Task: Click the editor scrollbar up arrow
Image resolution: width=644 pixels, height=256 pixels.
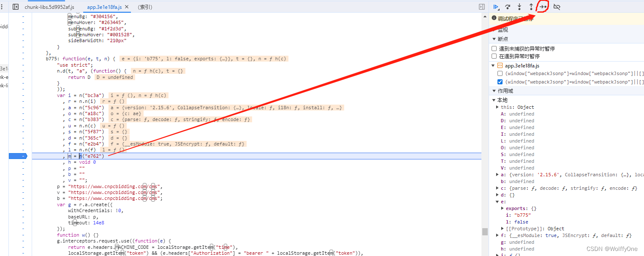Action: click(x=485, y=16)
